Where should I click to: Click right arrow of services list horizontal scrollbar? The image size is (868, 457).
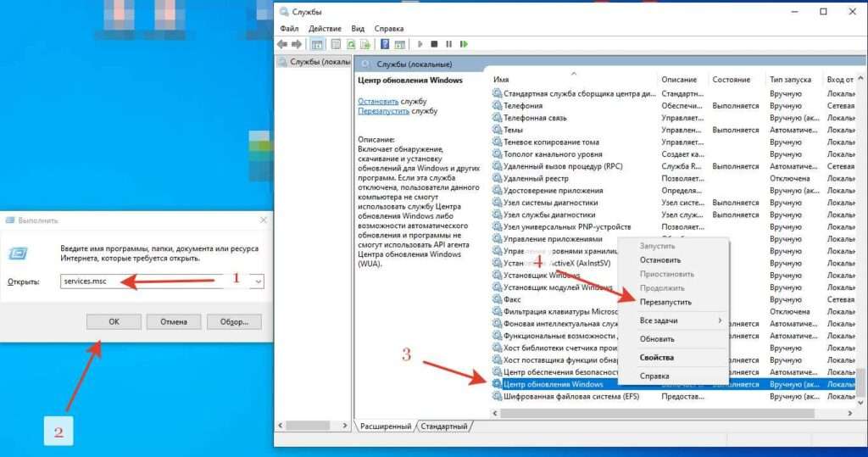click(850, 413)
